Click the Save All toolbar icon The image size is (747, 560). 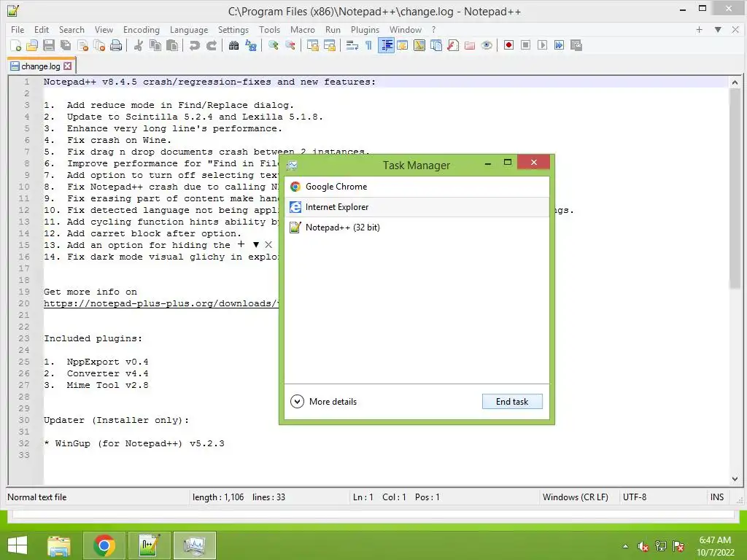pyautogui.click(x=65, y=45)
